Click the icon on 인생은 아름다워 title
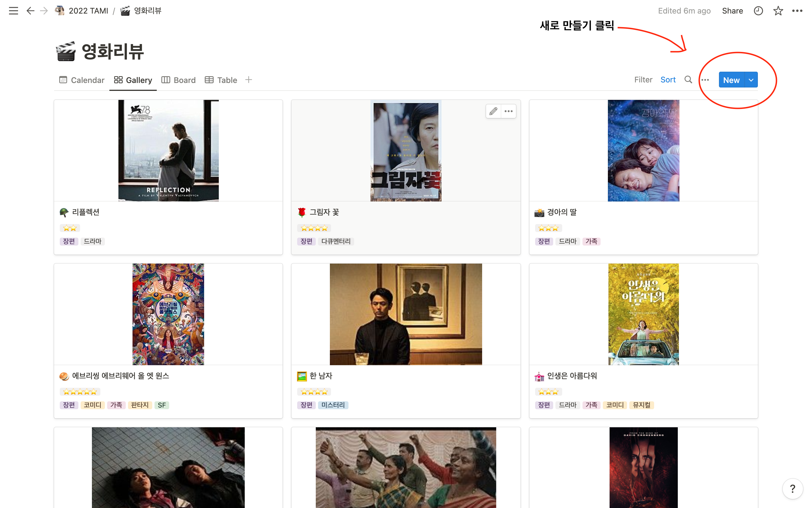 (539, 376)
